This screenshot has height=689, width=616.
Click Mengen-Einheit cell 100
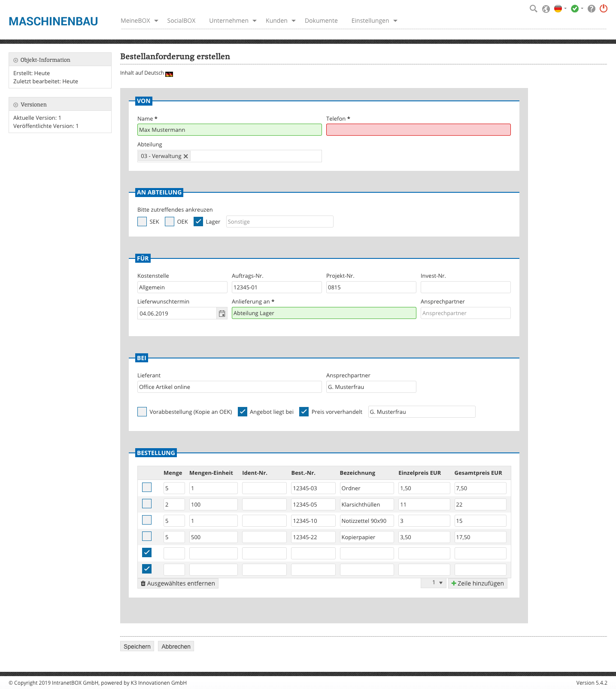[213, 504]
